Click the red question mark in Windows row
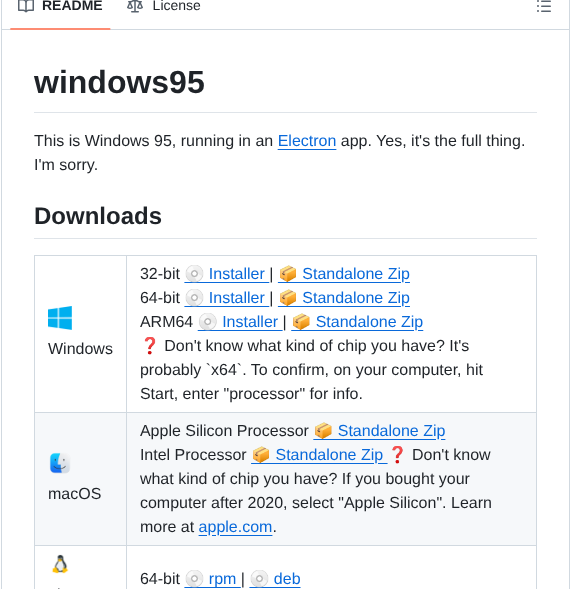 pos(150,346)
